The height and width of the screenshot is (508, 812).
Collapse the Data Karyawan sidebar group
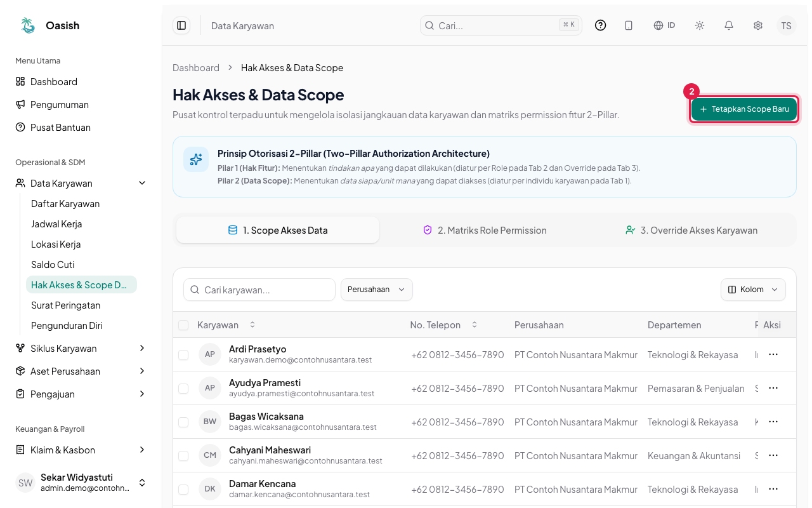[x=81, y=184]
